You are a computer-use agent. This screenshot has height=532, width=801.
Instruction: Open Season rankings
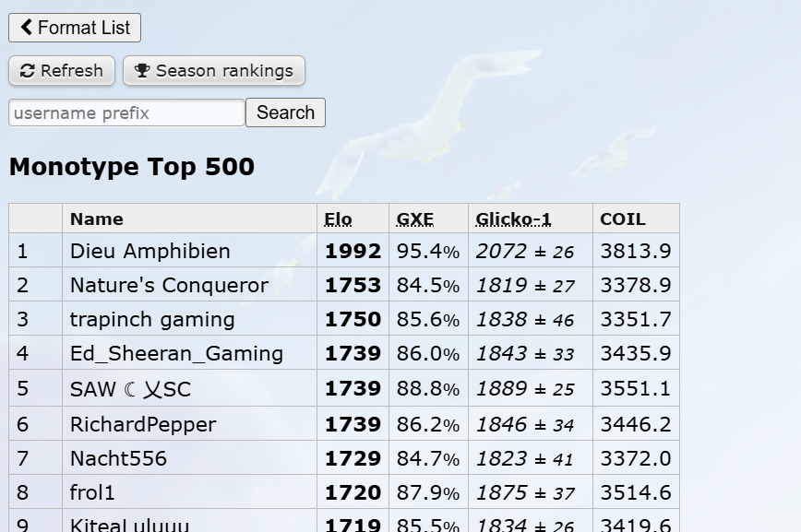click(x=214, y=70)
